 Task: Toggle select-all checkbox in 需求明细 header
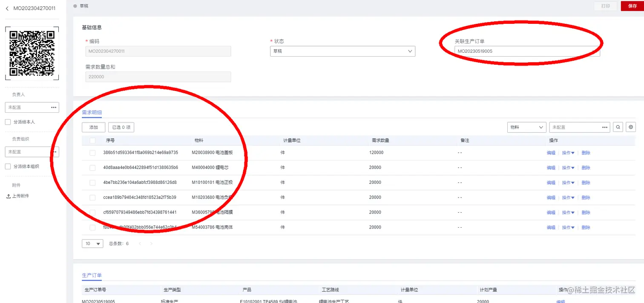pyautogui.click(x=92, y=140)
